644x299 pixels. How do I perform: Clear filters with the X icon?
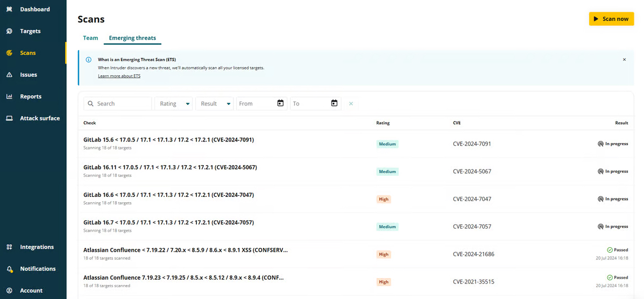(x=351, y=103)
